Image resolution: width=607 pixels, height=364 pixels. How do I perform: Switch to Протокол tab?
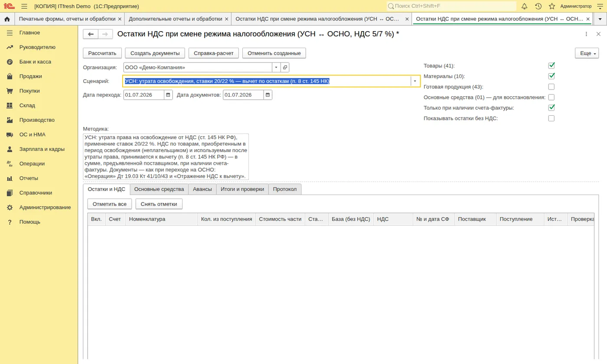(285, 189)
